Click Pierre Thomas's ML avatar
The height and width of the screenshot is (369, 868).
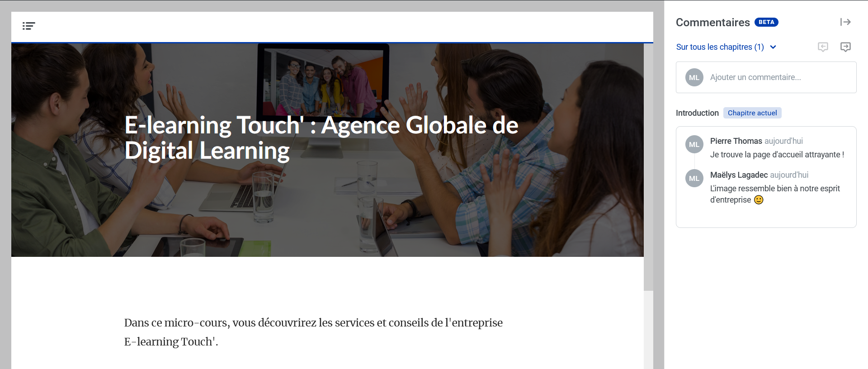pyautogui.click(x=694, y=144)
